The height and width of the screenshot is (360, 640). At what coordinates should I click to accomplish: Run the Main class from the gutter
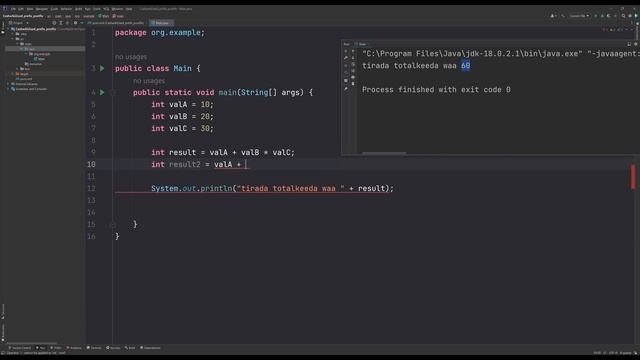click(x=102, y=69)
